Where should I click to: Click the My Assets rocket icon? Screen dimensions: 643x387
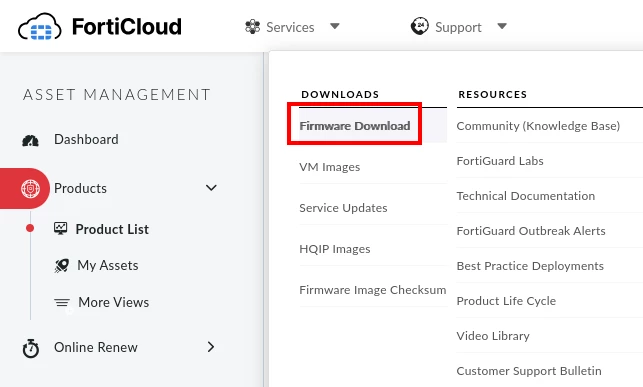point(62,266)
